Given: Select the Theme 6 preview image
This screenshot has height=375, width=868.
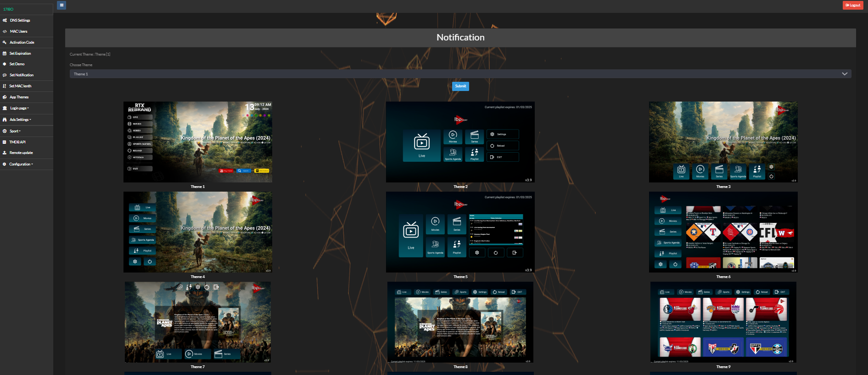Looking at the screenshot, I should pos(723,232).
